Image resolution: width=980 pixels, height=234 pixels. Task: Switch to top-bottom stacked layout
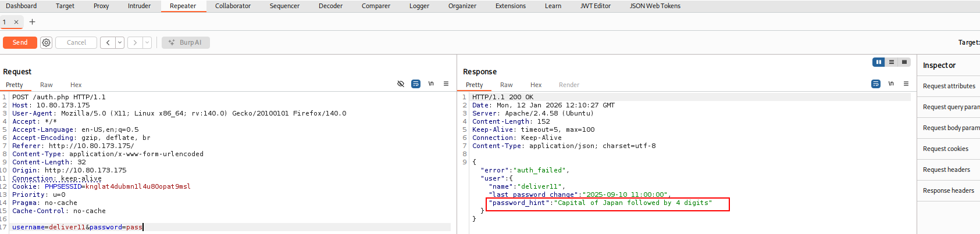(891, 62)
